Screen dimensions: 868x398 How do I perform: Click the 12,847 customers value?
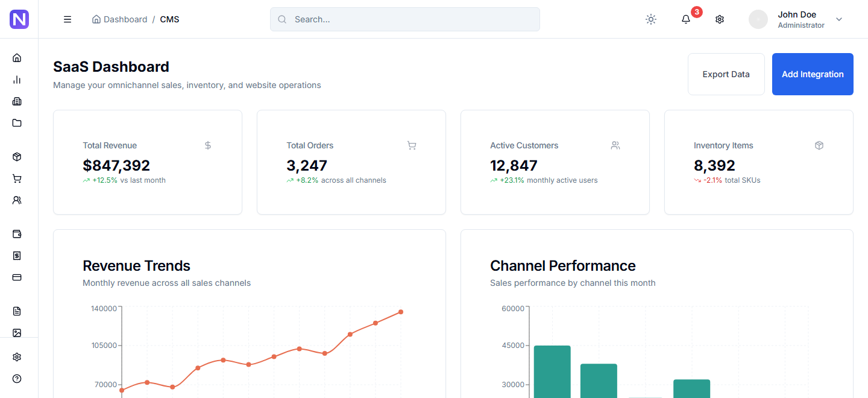[x=514, y=165]
